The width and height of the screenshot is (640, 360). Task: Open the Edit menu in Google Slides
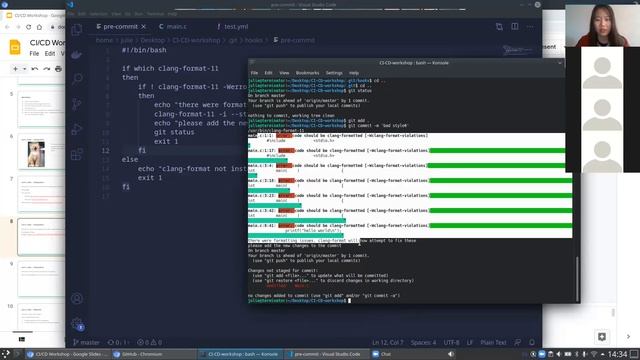[x=50, y=53]
